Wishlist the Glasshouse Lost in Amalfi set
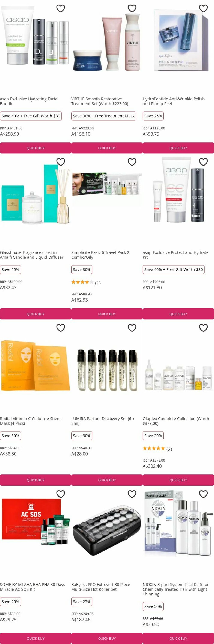Screen dimensions: 214x644 [61, 162]
